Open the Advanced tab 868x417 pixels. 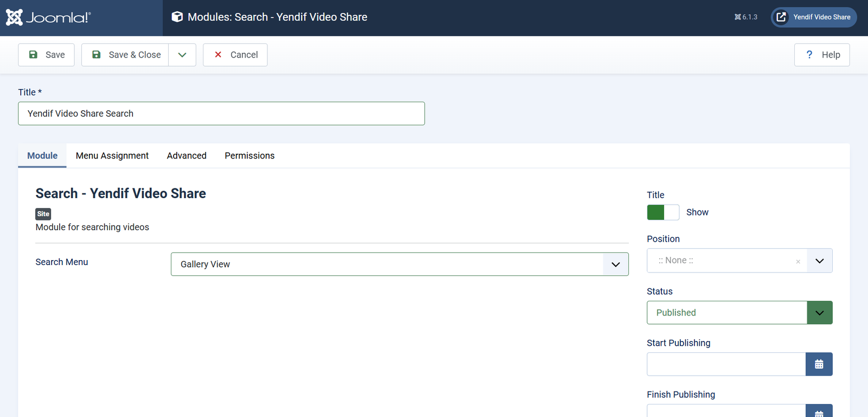(187, 156)
